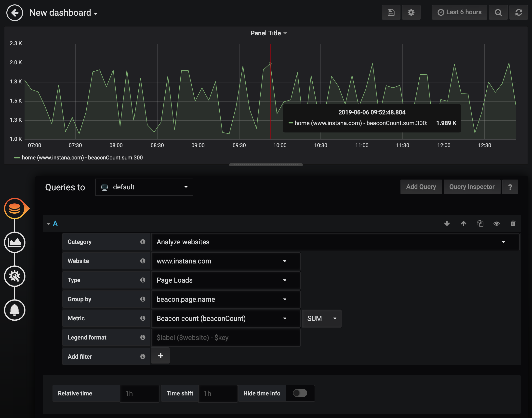Delete query A with the trash icon
The height and width of the screenshot is (418, 532).
click(x=513, y=223)
